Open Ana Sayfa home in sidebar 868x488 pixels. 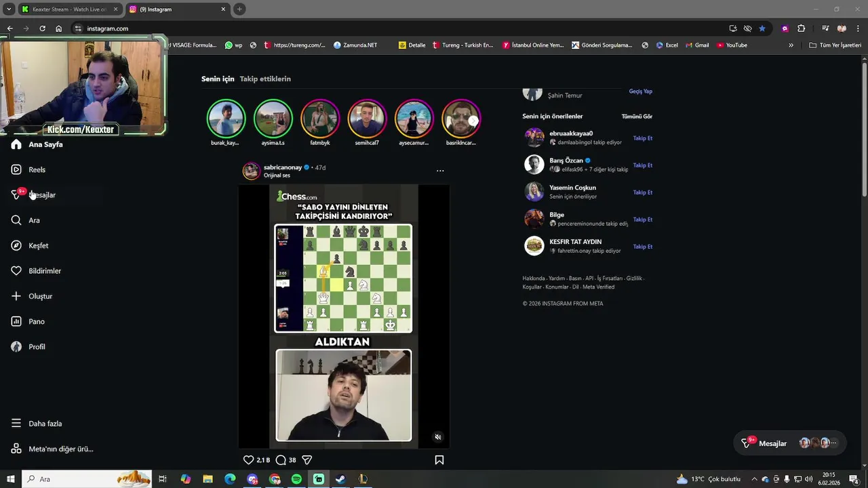pos(37,144)
